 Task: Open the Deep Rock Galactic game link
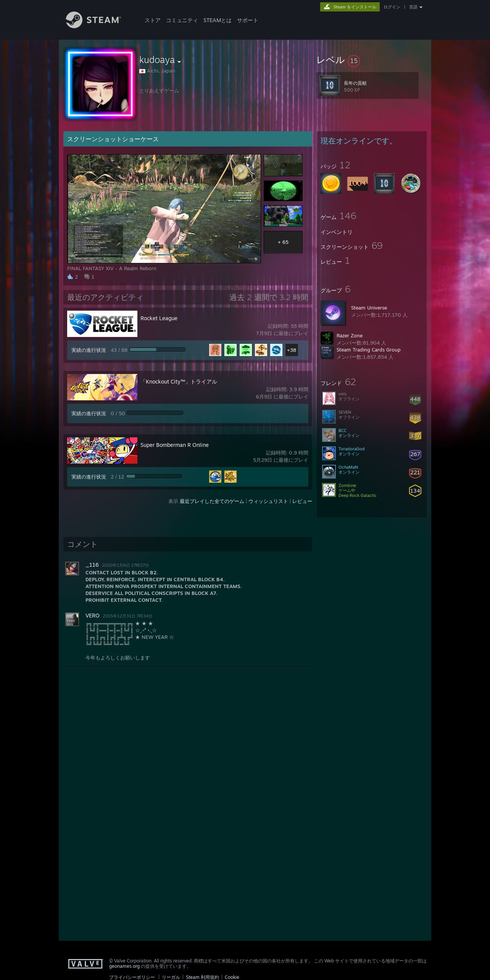coord(357,495)
